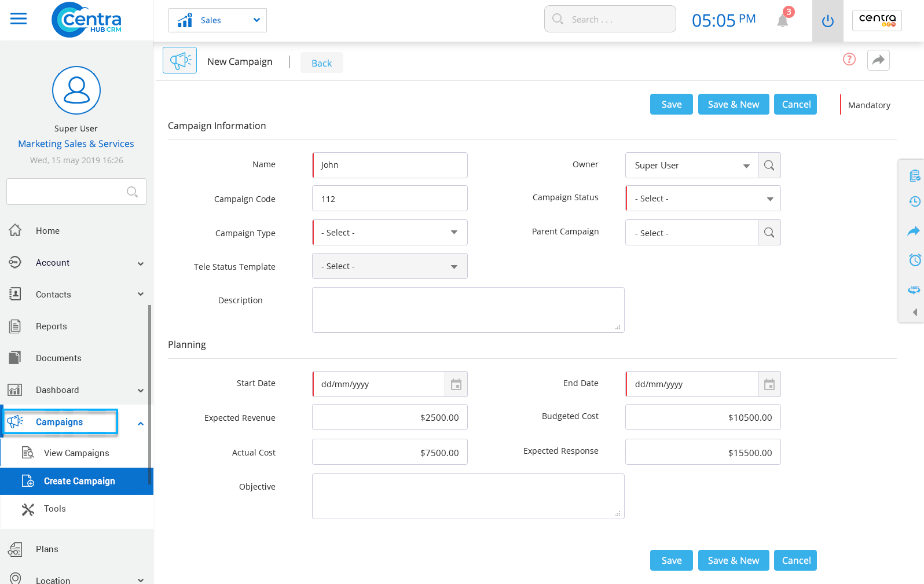The width and height of the screenshot is (924, 584).
Task: Expand the Contacts menu chevron
Action: point(141,294)
